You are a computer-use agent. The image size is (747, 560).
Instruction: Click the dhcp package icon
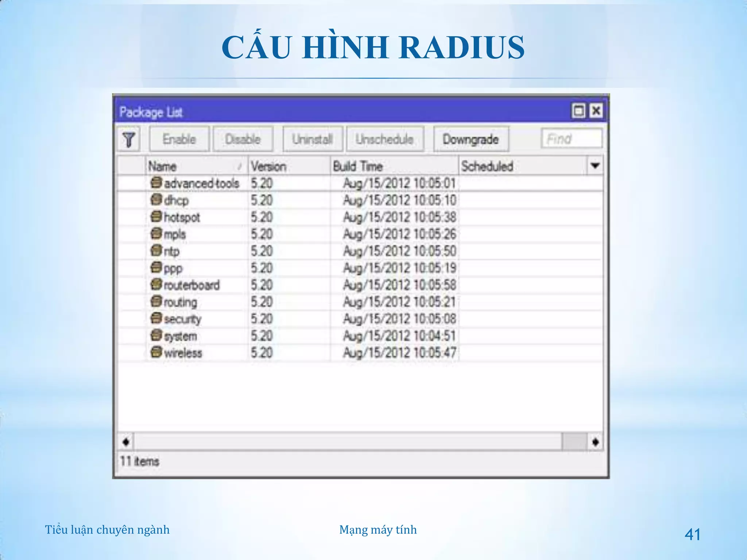tap(156, 199)
